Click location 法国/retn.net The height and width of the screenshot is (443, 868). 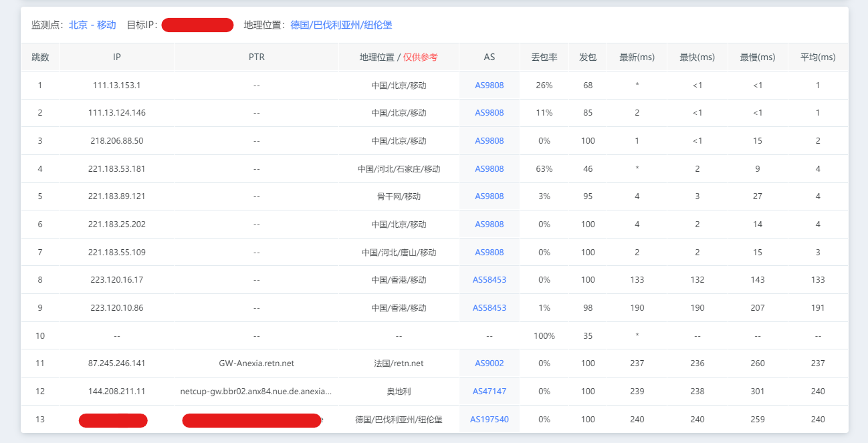399,363
